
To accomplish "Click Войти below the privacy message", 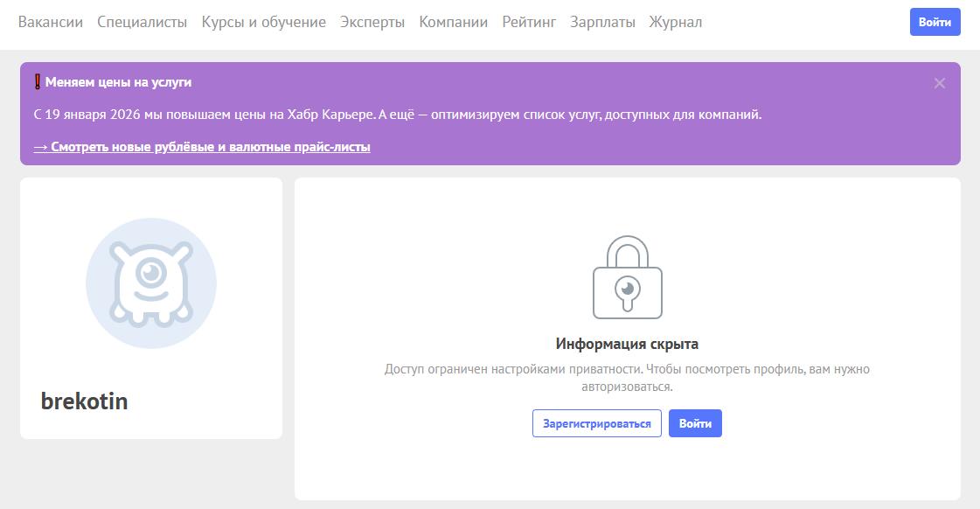I will [695, 423].
